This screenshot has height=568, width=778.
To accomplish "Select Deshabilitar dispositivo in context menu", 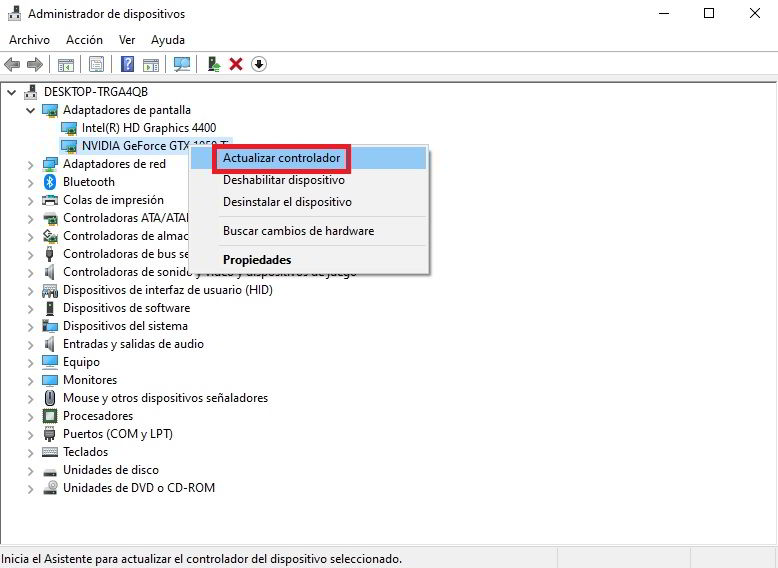I will (x=283, y=180).
